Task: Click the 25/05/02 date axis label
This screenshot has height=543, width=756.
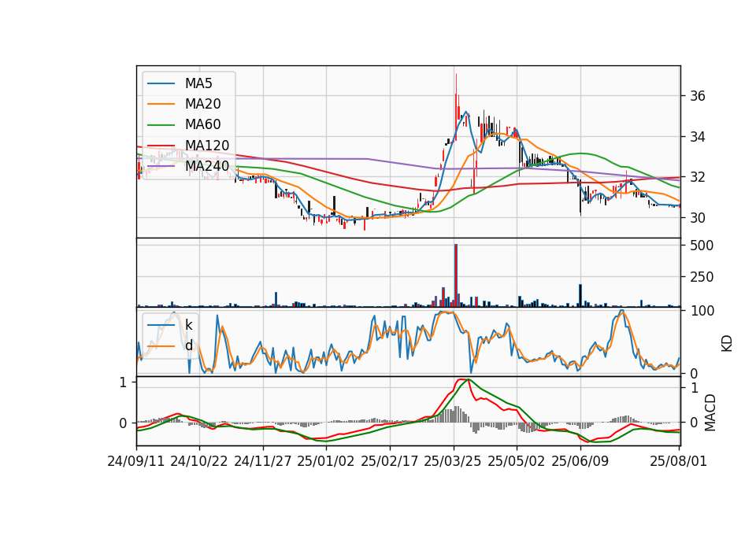Action: tap(517, 461)
